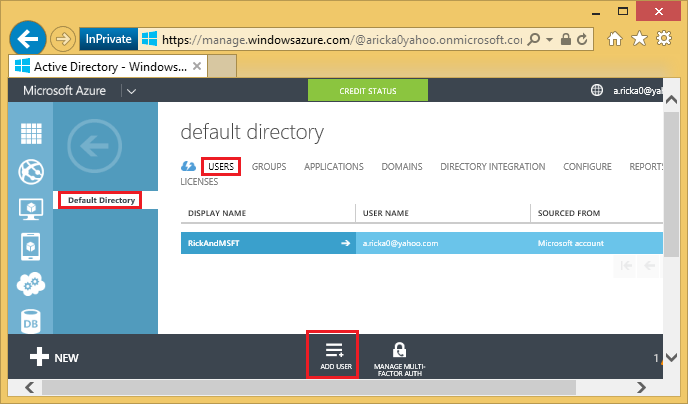Click the search magnifier in address bar

[x=533, y=39]
